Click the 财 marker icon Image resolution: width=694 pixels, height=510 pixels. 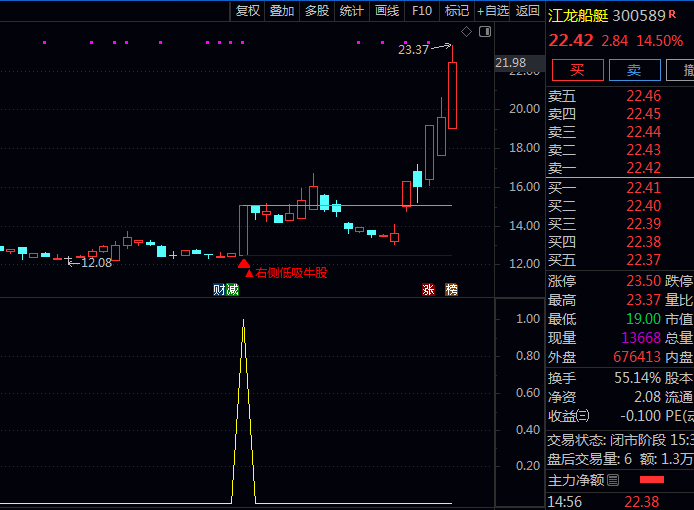(x=219, y=290)
